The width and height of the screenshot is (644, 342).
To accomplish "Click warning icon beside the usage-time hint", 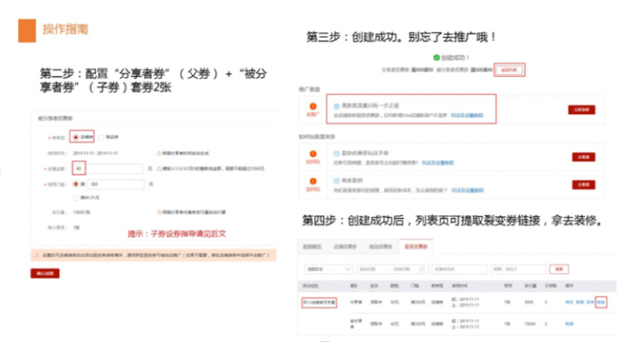I will click(x=159, y=153).
